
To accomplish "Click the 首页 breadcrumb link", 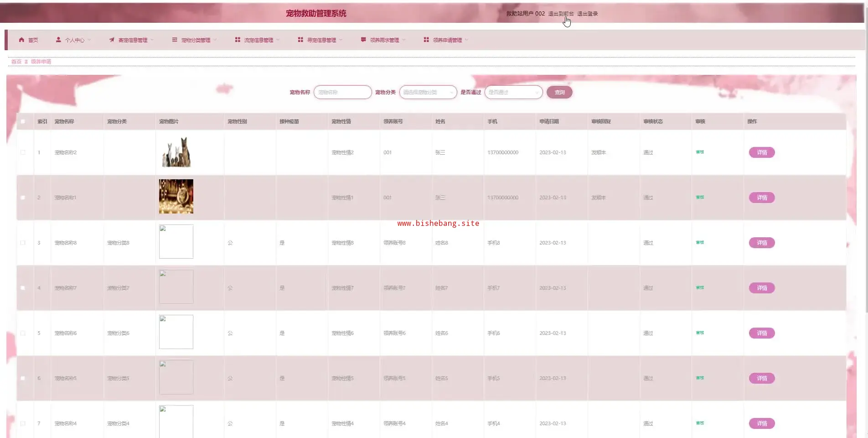I will (16, 62).
